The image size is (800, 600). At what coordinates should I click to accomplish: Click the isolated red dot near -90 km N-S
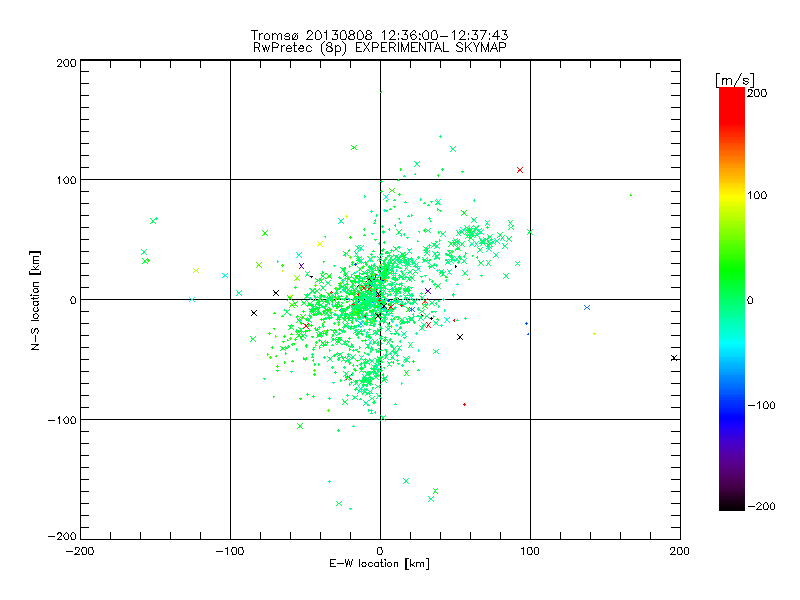point(464,405)
